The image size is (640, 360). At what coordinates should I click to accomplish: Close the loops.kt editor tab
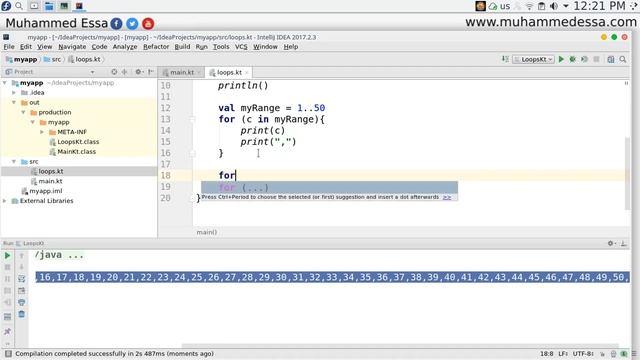click(x=247, y=72)
